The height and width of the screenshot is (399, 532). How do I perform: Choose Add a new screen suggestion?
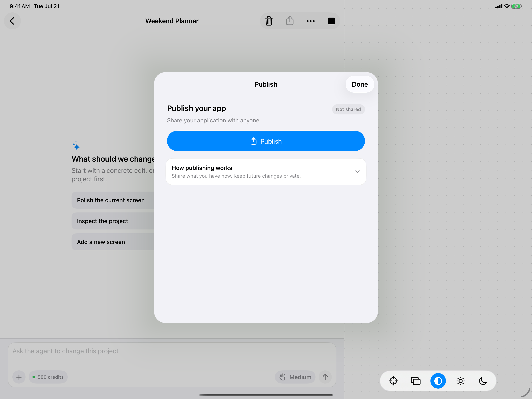pos(113,242)
